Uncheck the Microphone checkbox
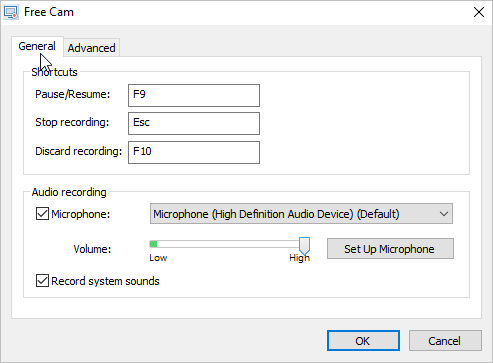 coord(42,214)
